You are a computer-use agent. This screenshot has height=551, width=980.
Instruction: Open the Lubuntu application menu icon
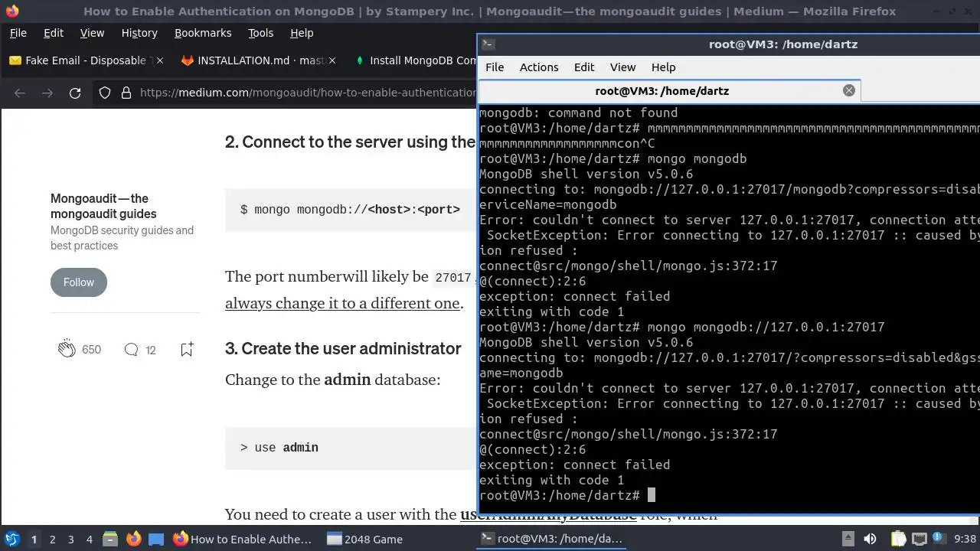click(11, 540)
